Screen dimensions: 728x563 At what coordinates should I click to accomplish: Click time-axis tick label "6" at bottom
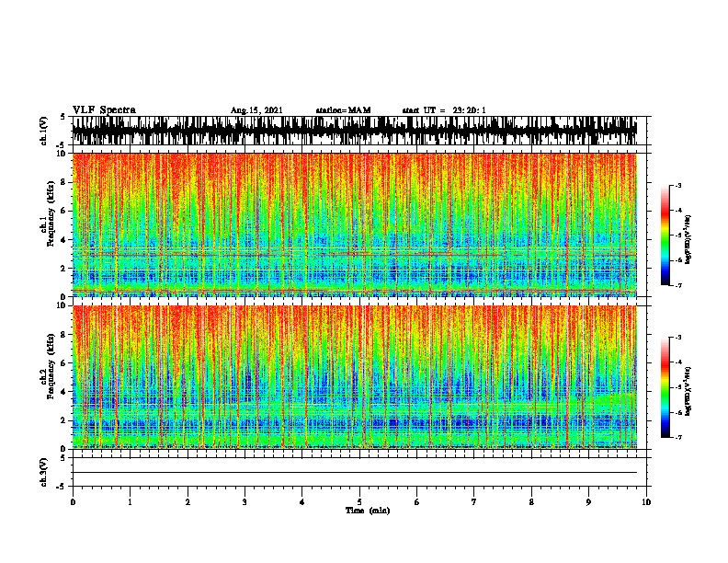click(417, 502)
